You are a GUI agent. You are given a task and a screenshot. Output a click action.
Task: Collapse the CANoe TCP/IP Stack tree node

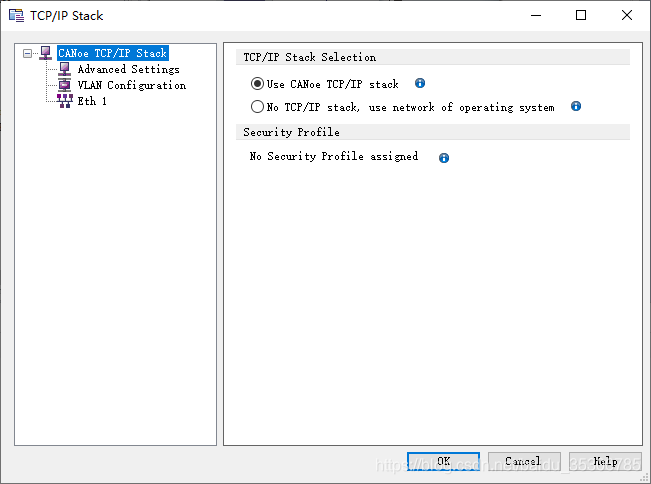tap(27, 54)
